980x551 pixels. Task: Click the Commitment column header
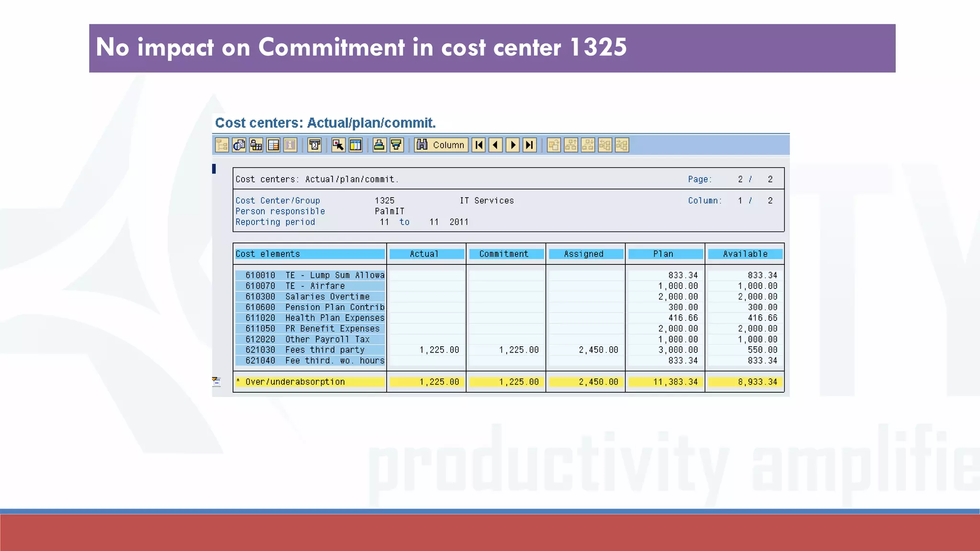(505, 254)
